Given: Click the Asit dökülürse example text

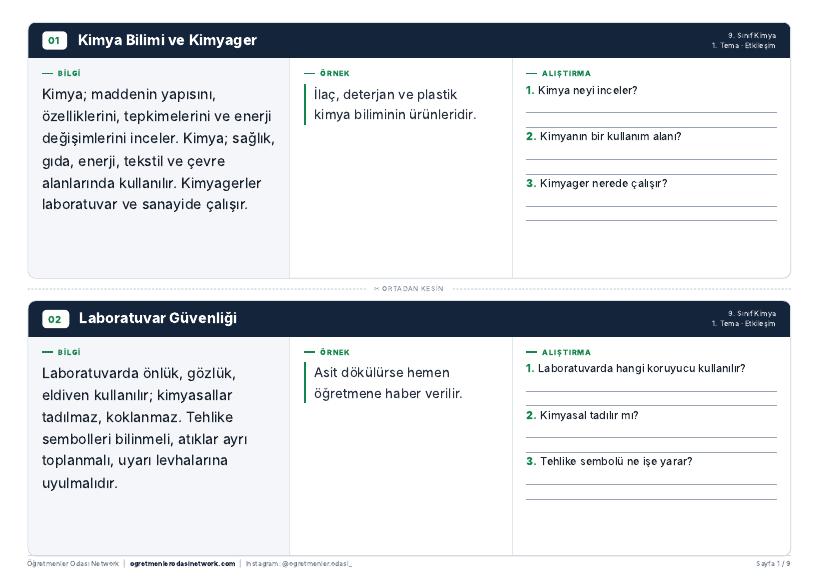Looking at the screenshot, I should coord(388,383).
